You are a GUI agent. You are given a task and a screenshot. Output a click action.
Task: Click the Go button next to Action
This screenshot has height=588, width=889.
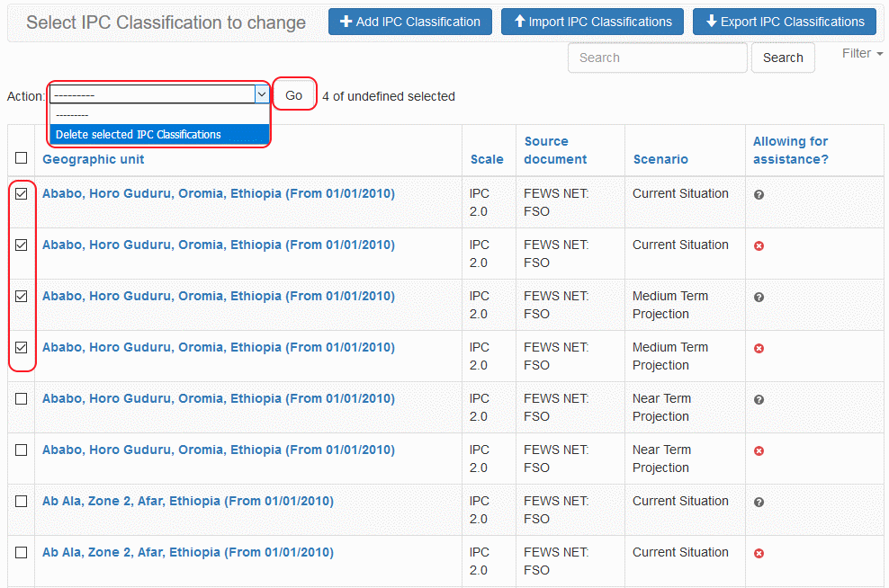click(294, 95)
